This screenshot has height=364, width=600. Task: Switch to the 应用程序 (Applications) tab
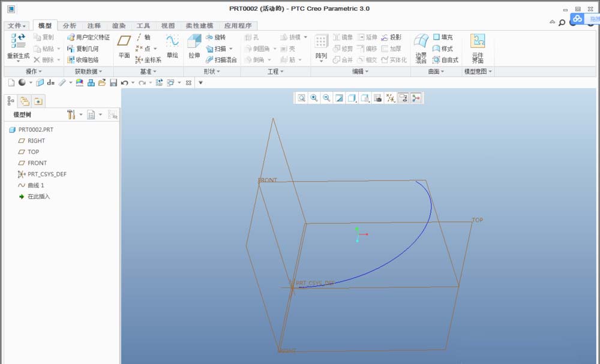click(x=238, y=26)
